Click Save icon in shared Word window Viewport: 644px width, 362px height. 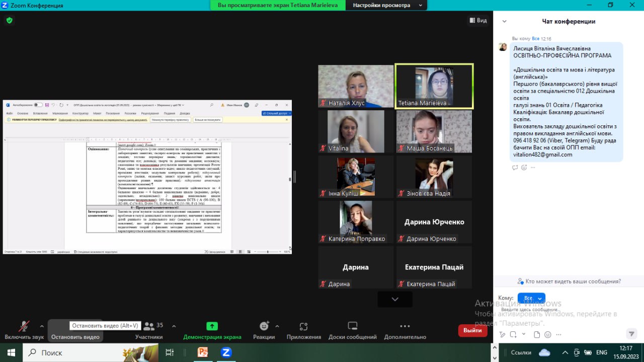pos(47,105)
